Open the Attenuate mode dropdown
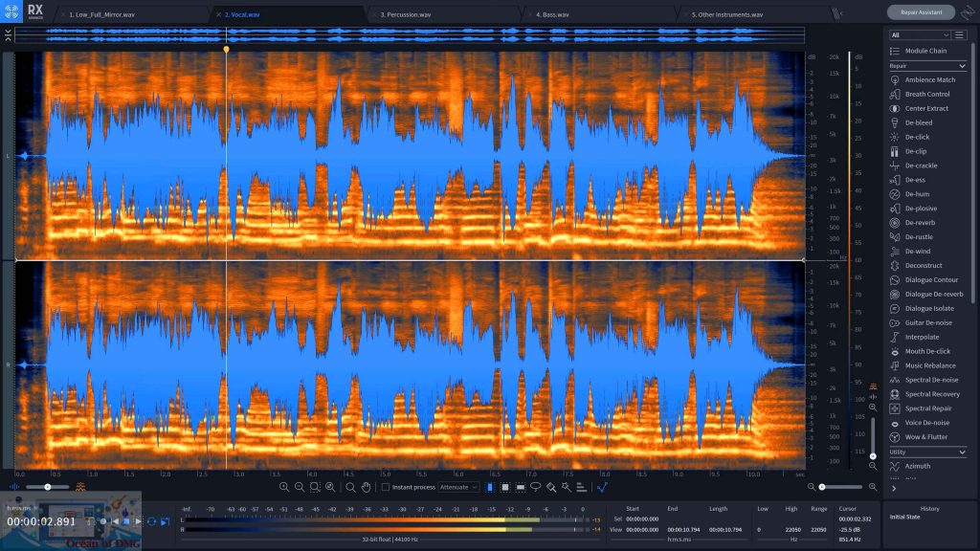 point(457,487)
